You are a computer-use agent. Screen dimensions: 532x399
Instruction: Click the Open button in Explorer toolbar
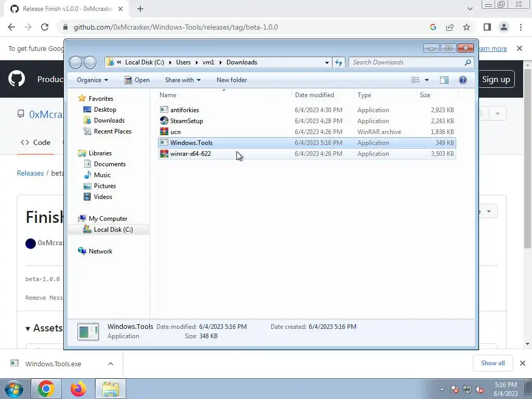click(x=137, y=79)
